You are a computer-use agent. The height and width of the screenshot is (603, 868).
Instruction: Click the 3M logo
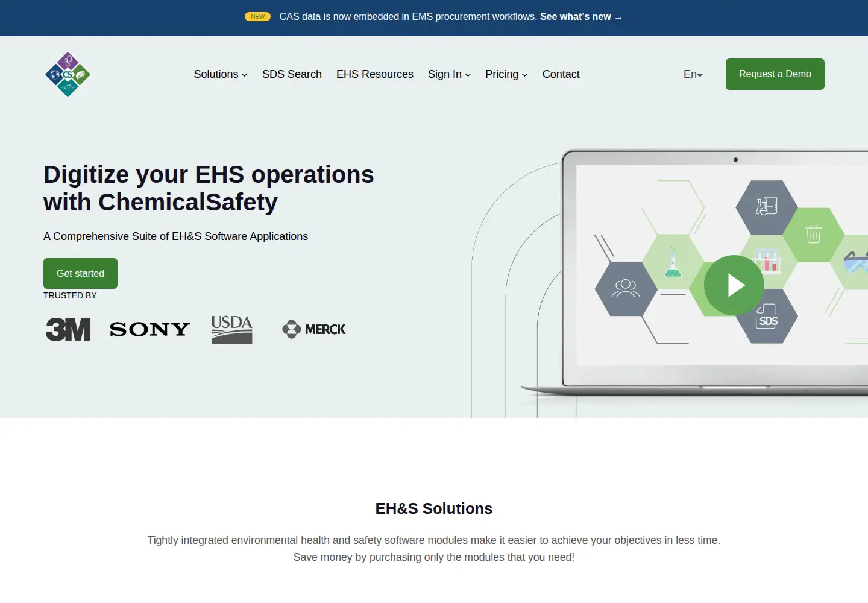coord(68,329)
